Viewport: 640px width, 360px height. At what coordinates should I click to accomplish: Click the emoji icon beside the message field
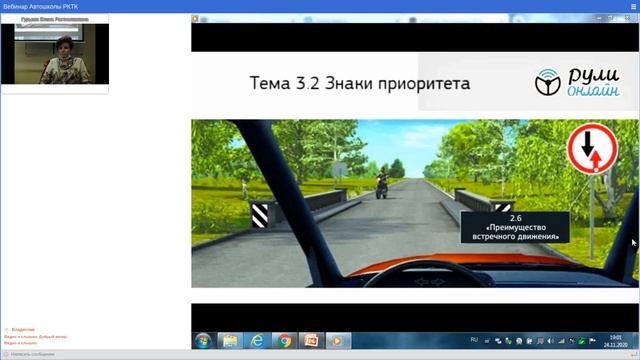pyautogui.click(x=5, y=354)
